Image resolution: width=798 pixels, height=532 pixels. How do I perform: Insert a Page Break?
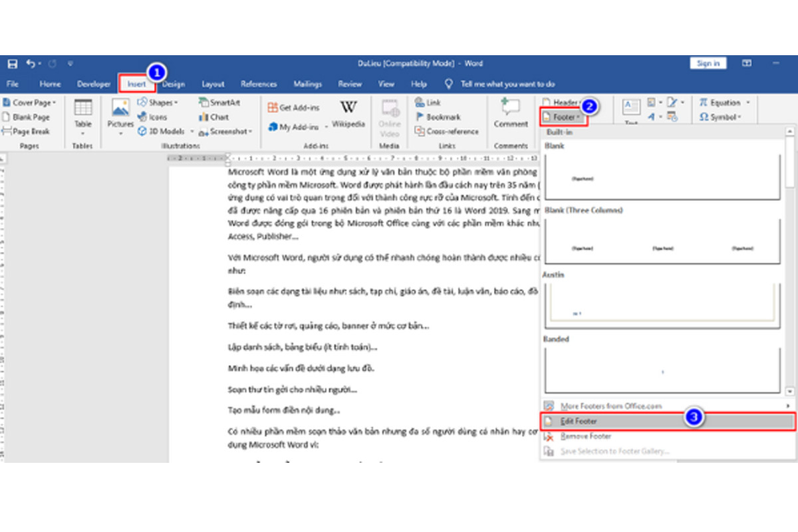26,132
